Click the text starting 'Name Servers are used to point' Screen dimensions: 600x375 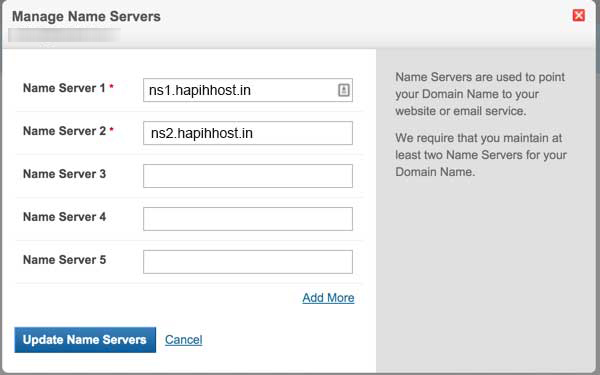[480, 94]
